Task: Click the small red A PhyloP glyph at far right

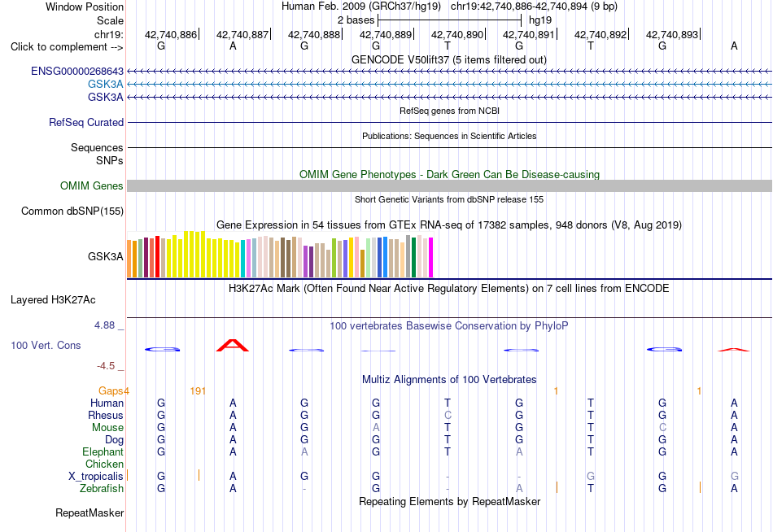Action: click(734, 350)
